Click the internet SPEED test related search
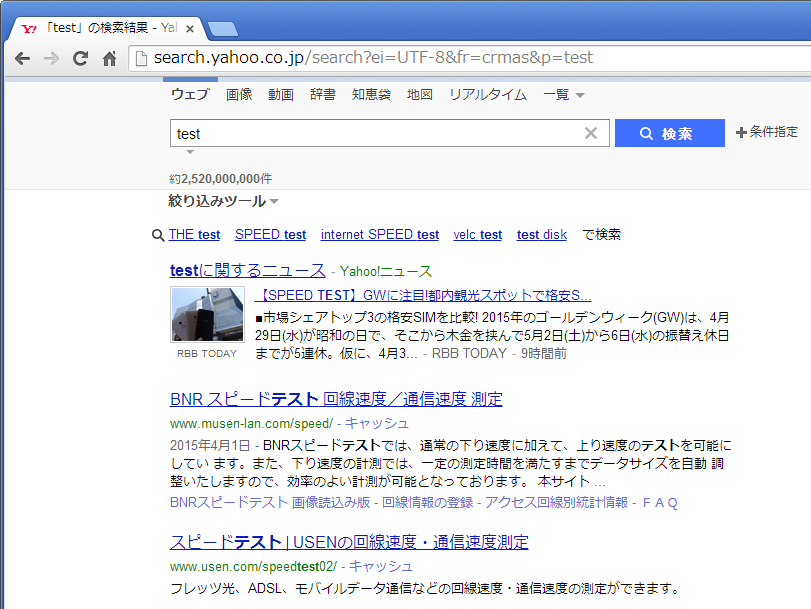811x609 pixels. (x=380, y=234)
